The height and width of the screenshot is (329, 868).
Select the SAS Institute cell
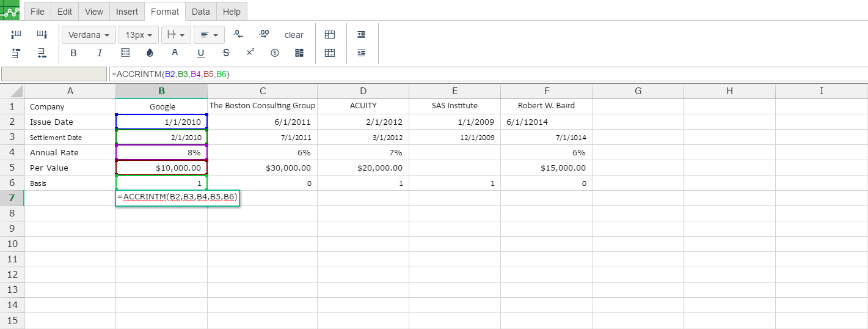click(x=454, y=106)
